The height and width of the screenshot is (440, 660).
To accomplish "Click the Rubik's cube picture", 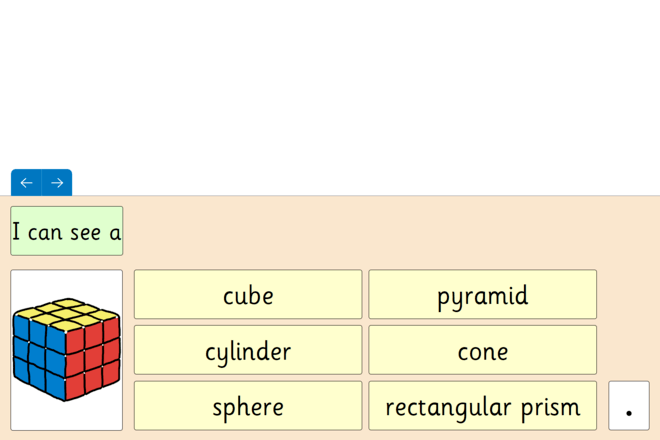I will click(x=67, y=350).
